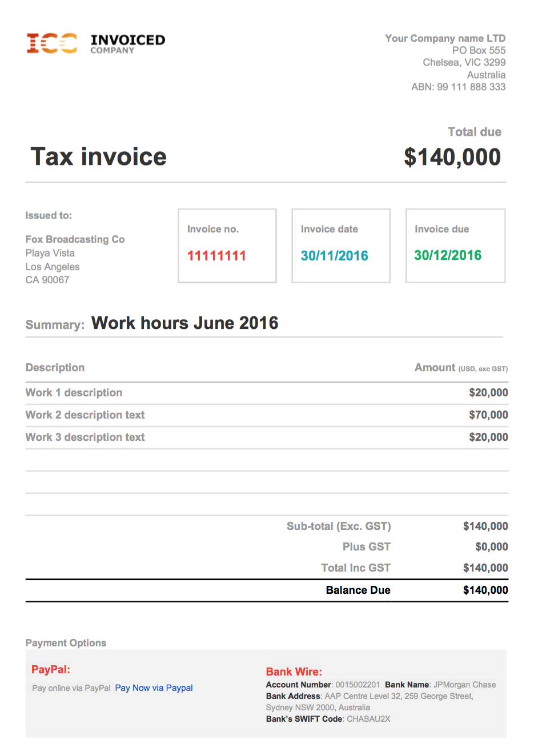This screenshot has width=534, height=756.
Task: Click the Work 2 description text row
Action: coord(267,415)
